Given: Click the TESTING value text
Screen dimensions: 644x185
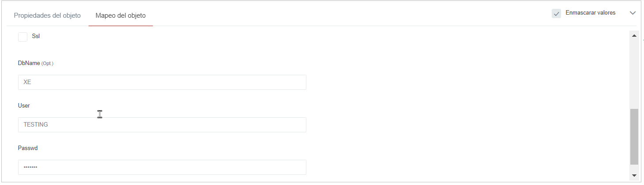Looking at the screenshot, I should point(36,125).
